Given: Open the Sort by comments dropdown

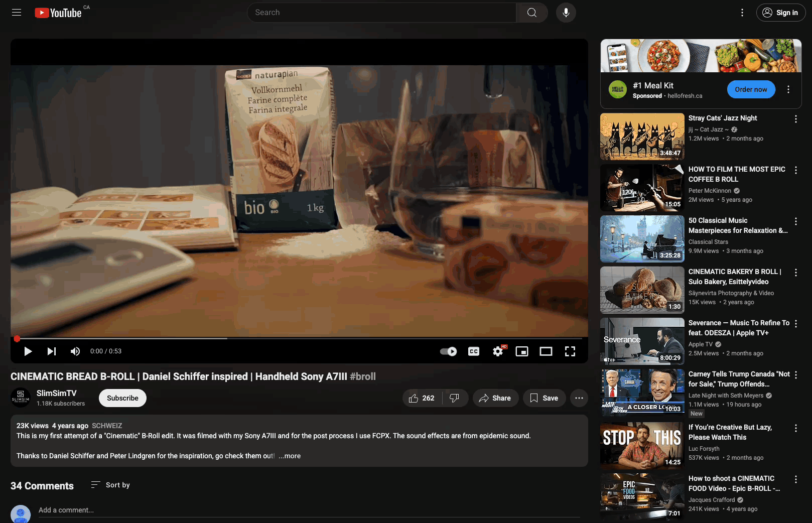Looking at the screenshot, I should click(110, 485).
